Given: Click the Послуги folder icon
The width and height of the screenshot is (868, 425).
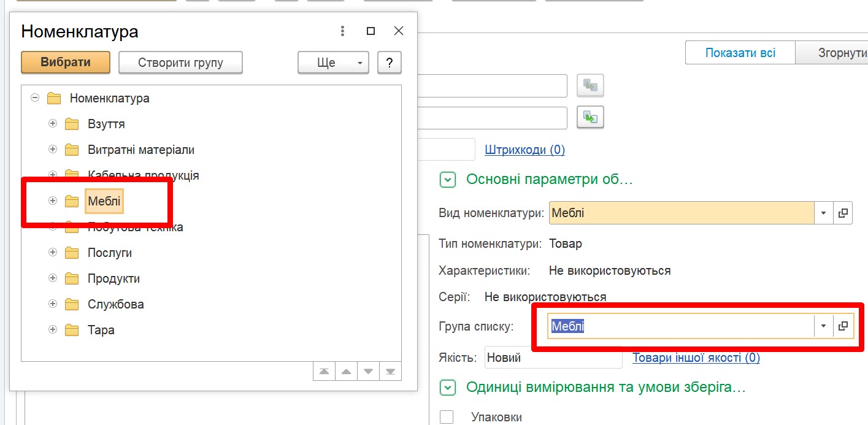Looking at the screenshot, I should [72, 253].
